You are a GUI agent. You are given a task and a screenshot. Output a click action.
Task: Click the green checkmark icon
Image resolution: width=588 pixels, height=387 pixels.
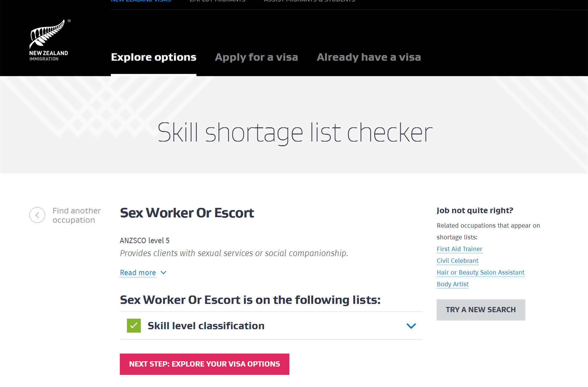click(134, 326)
